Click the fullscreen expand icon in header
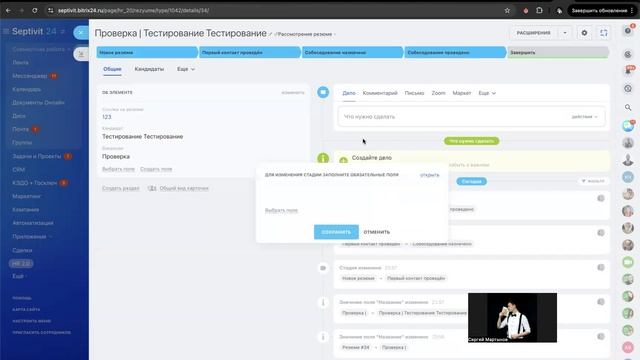 (604, 33)
